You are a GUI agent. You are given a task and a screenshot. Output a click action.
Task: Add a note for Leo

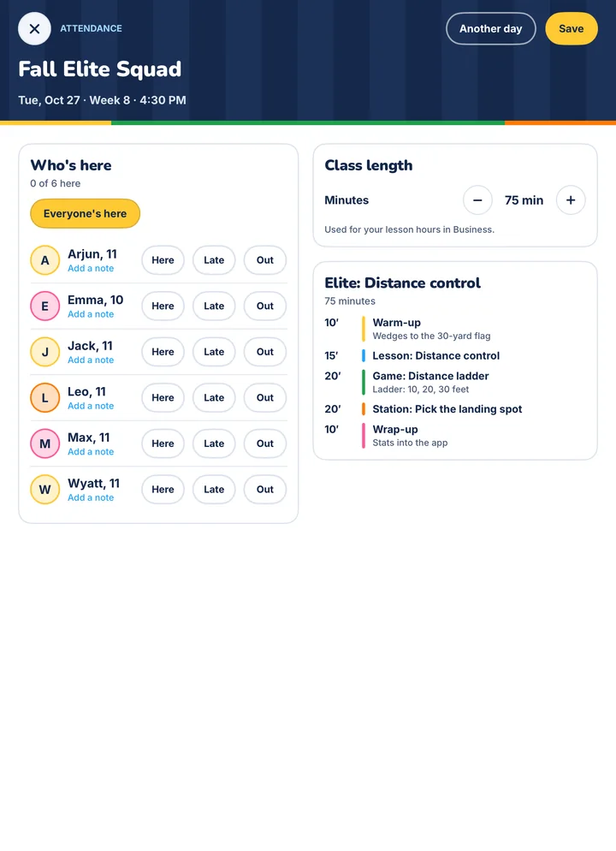point(91,406)
